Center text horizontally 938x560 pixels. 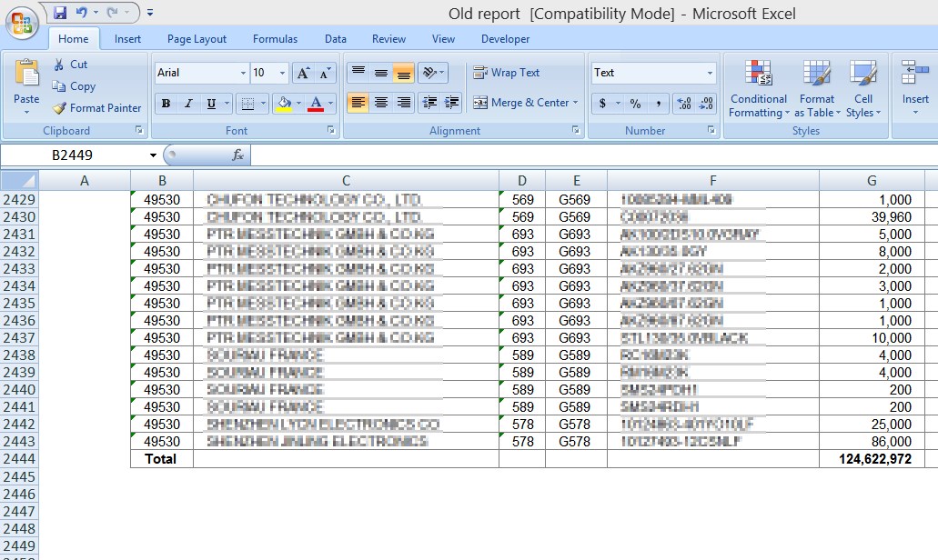[381, 103]
